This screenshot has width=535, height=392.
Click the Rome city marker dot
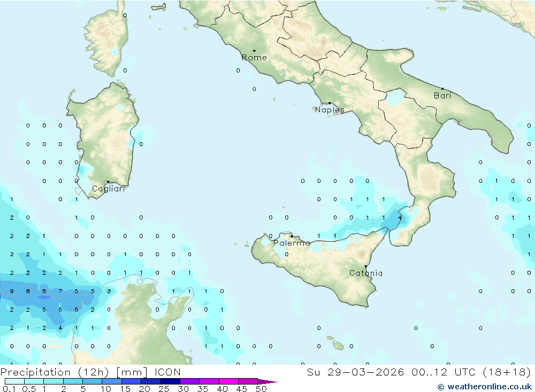pyautogui.click(x=254, y=51)
